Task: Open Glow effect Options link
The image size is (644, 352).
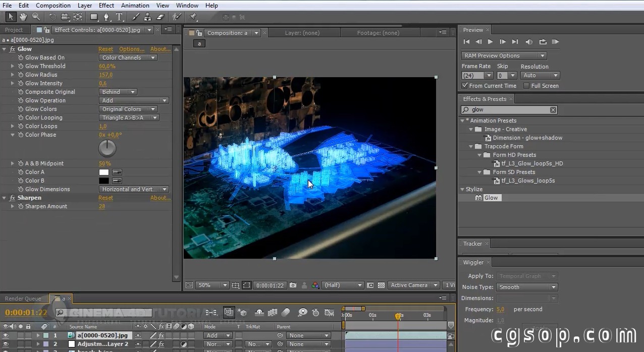Action: [131, 49]
